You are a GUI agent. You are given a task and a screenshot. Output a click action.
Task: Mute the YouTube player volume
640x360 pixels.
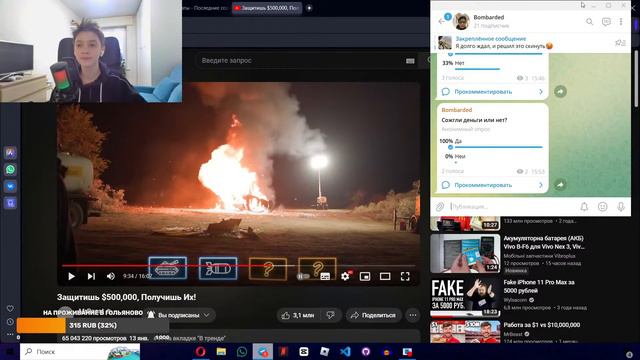111,276
